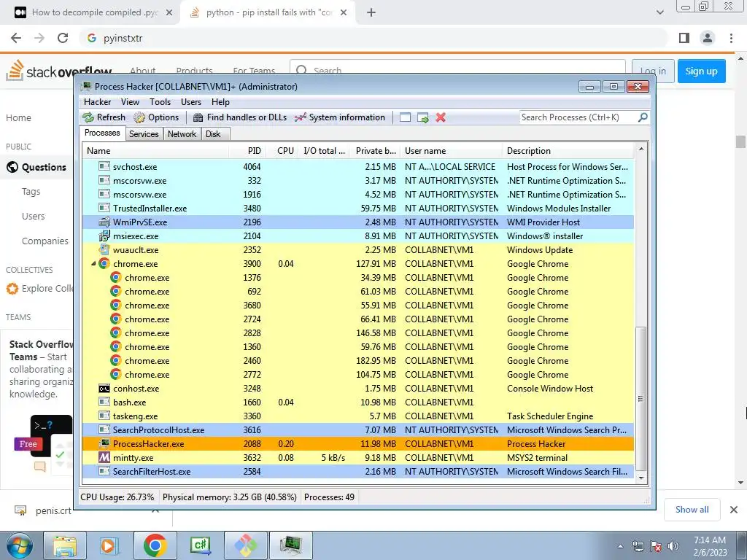Sort by the CPU column header
Screen dimensions: 747x560
284,151
